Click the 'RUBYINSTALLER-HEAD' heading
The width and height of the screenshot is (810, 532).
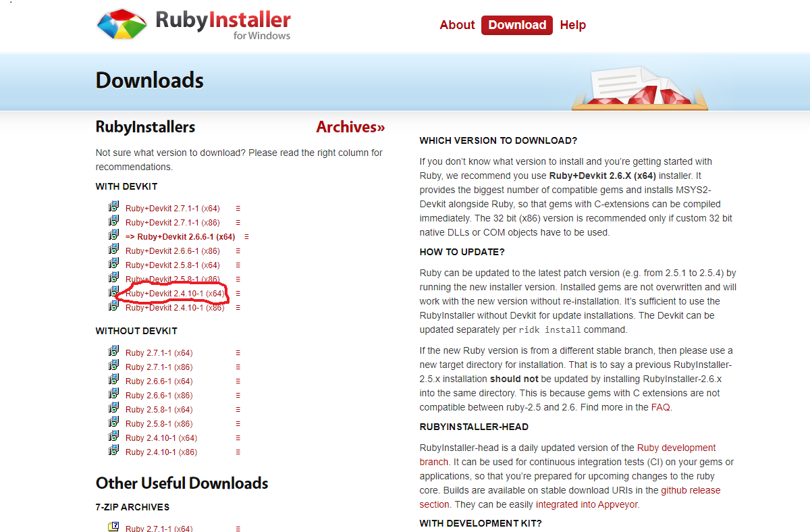click(474, 427)
